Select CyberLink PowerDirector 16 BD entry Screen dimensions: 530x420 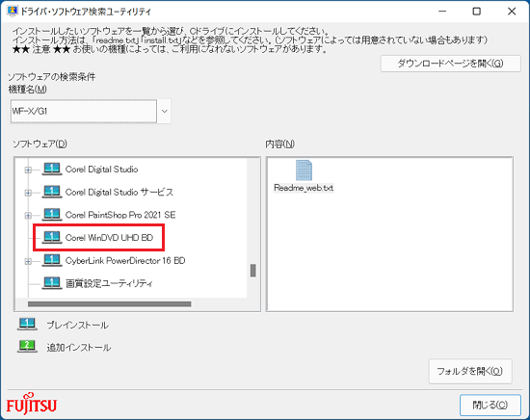click(125, 260)
